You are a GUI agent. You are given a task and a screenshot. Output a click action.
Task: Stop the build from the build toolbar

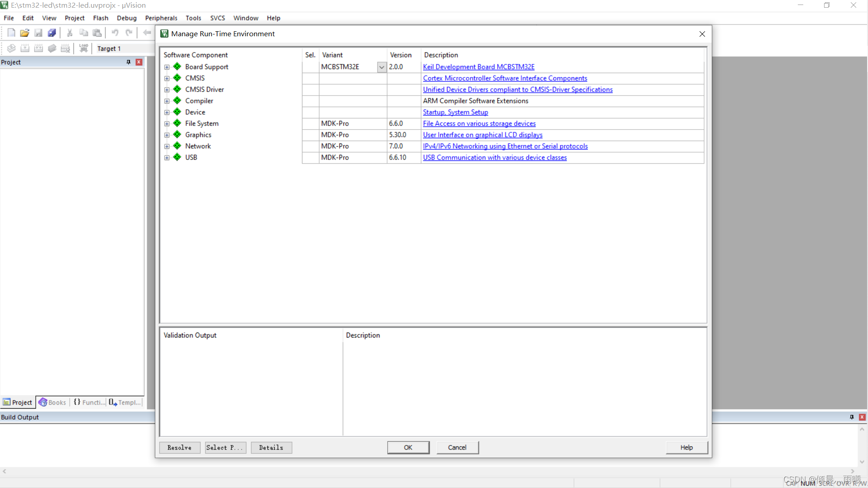pyautogui.click(x=66, y=48)
